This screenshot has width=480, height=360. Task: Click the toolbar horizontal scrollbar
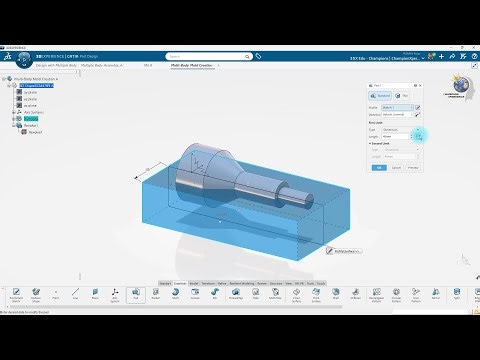(176, 307)
